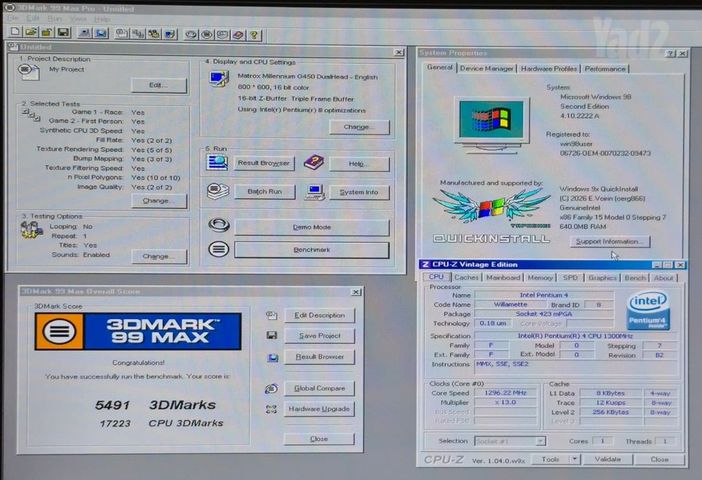Click Change... under Display and CPU Settings

click(x=360, y=127)
